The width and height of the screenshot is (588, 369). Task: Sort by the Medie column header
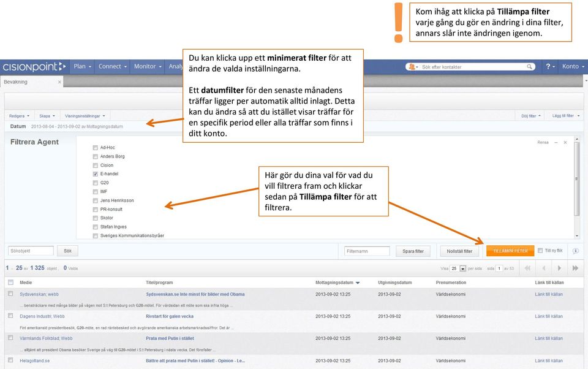tap(26, 283)
